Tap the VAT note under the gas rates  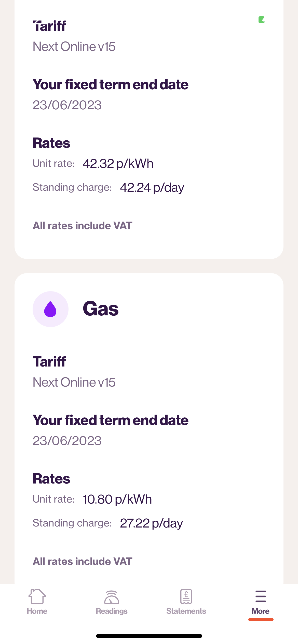coord(83,561)
